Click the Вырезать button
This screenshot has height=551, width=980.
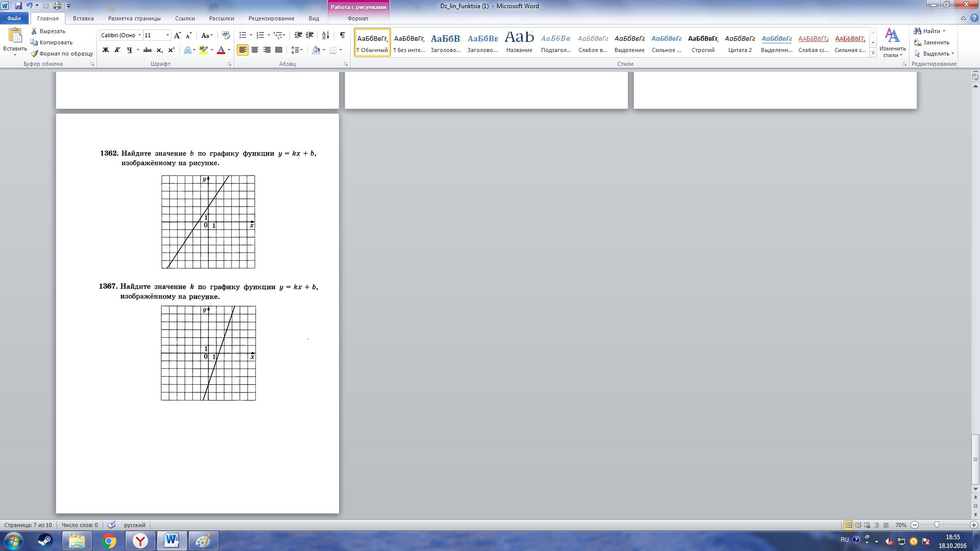(52, 31)
